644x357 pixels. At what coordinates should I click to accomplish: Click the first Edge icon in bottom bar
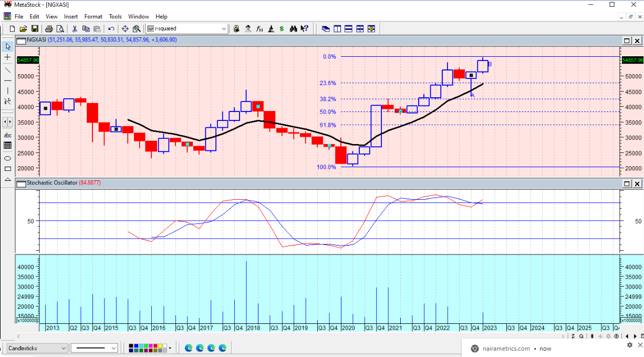coord(189,348)
